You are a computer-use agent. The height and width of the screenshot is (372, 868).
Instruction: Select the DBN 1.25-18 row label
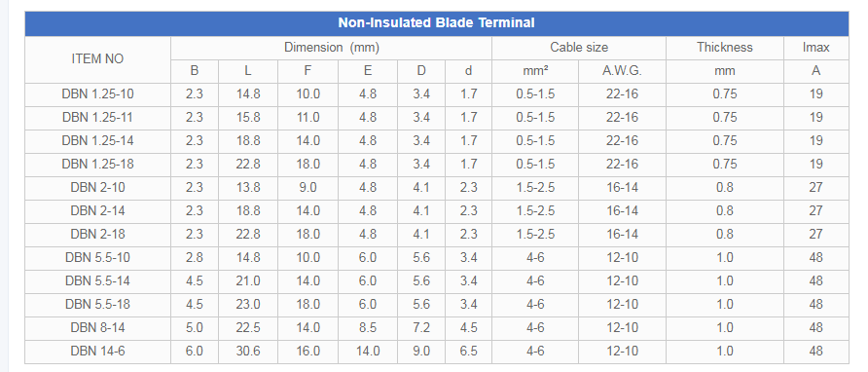pos(97,165)
